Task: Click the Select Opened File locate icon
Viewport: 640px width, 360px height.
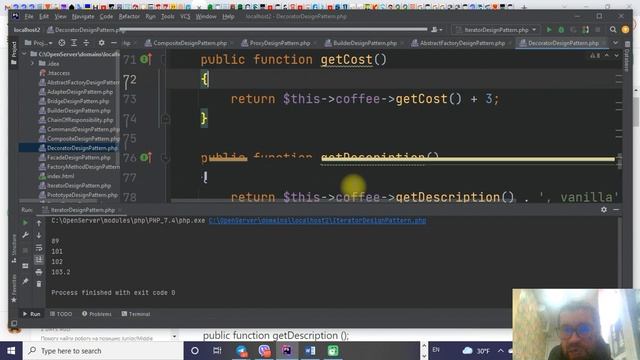Action: (x=62, y=43)
